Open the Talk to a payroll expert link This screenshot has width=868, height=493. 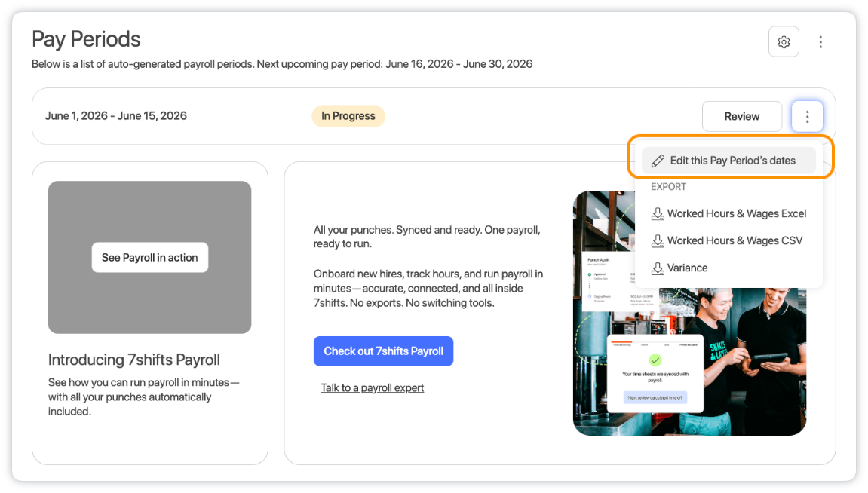click(x=372, y=388)
